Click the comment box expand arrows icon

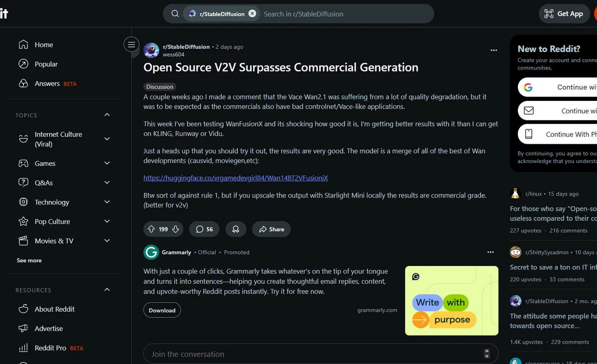(487, 354)
